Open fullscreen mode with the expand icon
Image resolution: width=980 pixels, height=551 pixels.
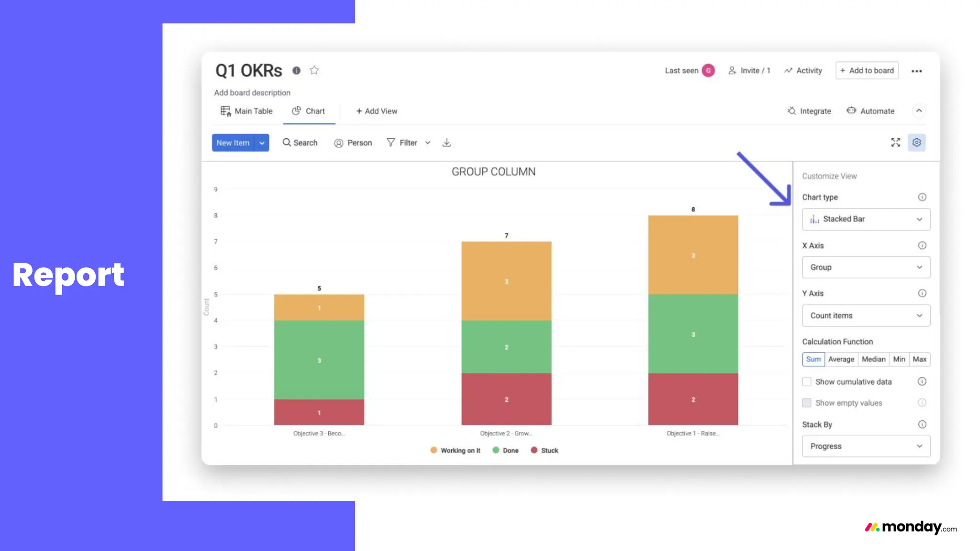(895, 143)
